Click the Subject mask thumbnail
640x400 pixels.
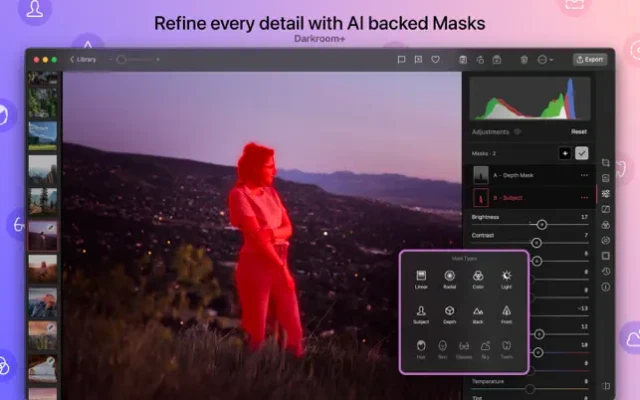click(x=481, y=198)
